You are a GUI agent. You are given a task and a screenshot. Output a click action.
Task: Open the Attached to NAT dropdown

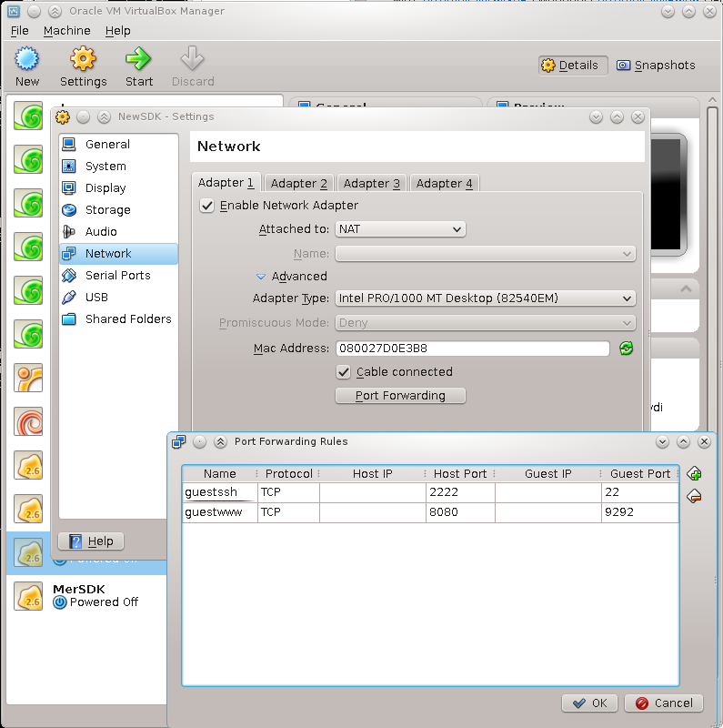pos(400,229)
